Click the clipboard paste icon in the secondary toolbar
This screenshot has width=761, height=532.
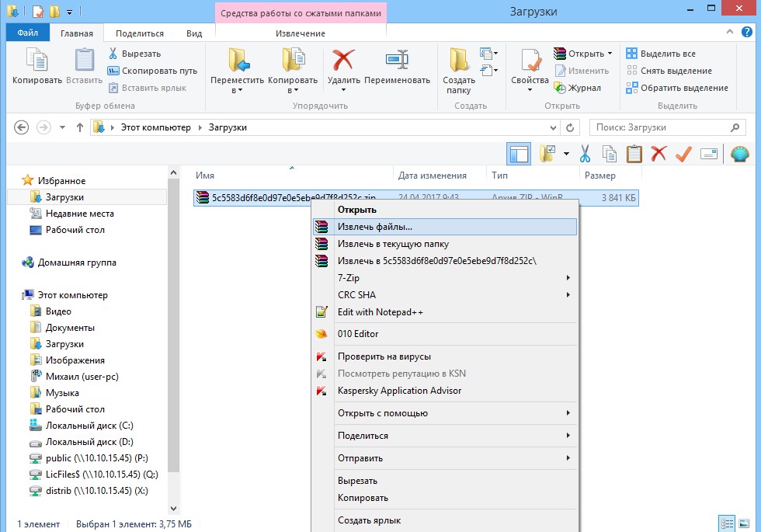click(634, 155)
